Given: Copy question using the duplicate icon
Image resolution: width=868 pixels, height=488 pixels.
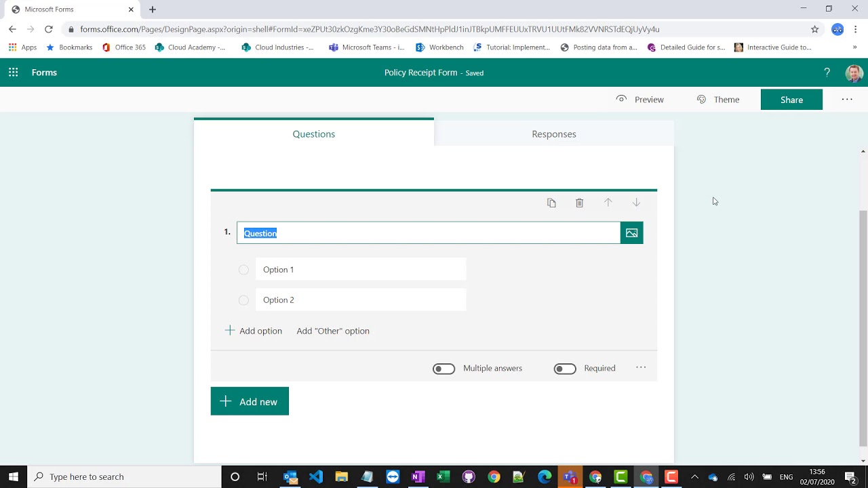Looking at the screenshot, I should pyautogui.click(x=551, y=203).
